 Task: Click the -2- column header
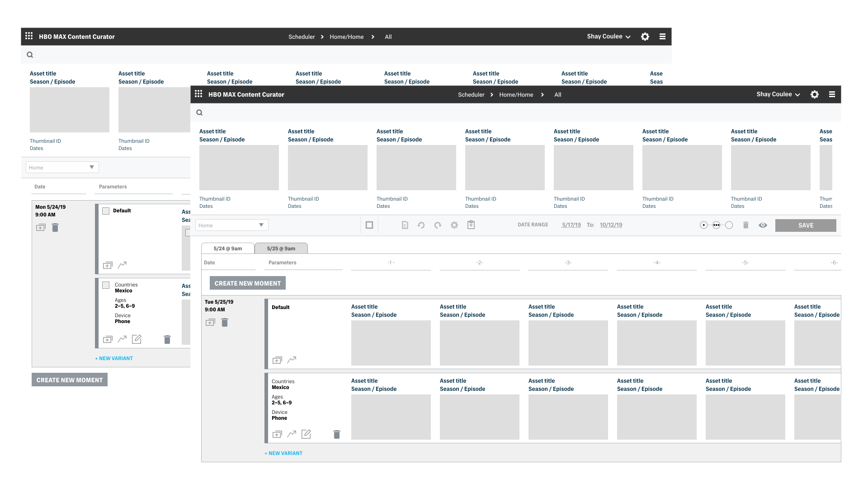(x=480, y=263)
